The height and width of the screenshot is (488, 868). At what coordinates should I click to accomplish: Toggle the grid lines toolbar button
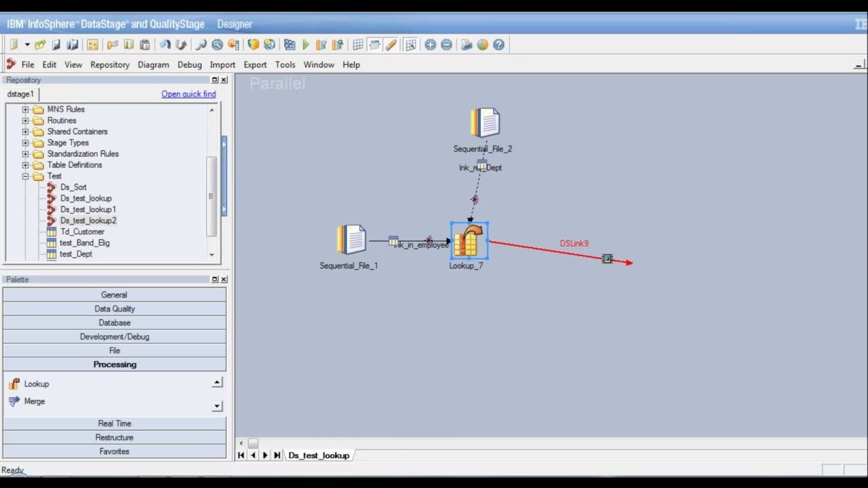click(358, 45)
